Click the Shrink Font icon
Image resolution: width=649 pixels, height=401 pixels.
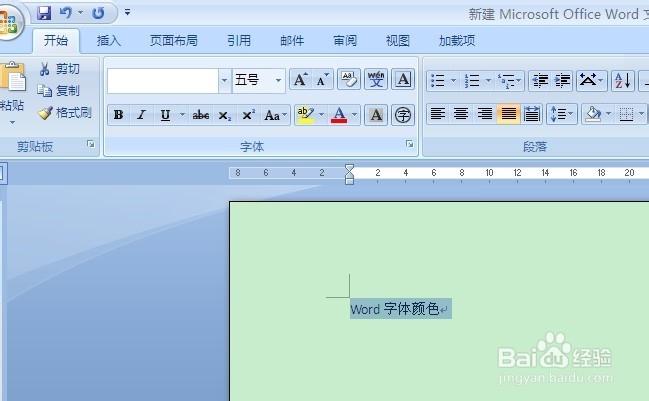point(322,79)
